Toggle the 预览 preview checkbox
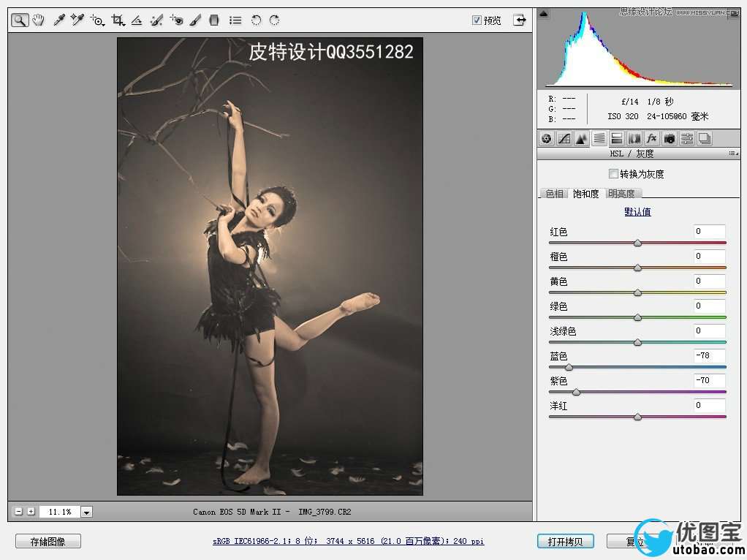This screenshot has height=560, width=747. [x=477, y=20]
